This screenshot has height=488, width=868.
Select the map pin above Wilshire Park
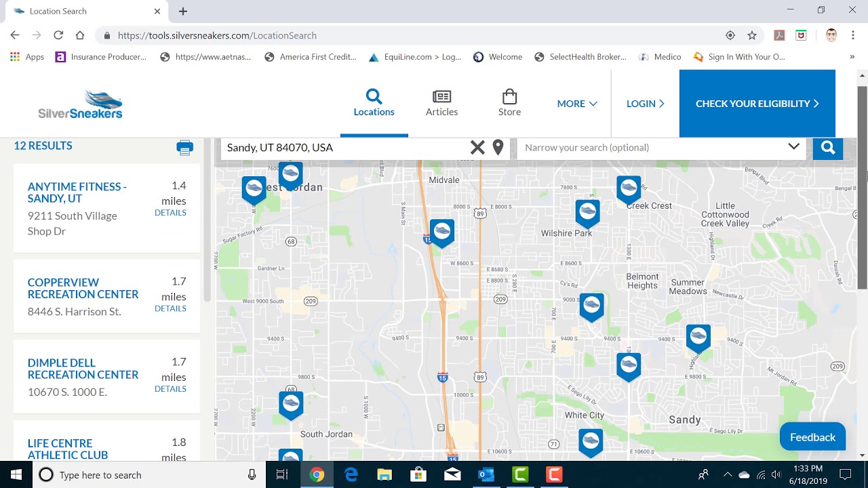click(x=588, y=213)
